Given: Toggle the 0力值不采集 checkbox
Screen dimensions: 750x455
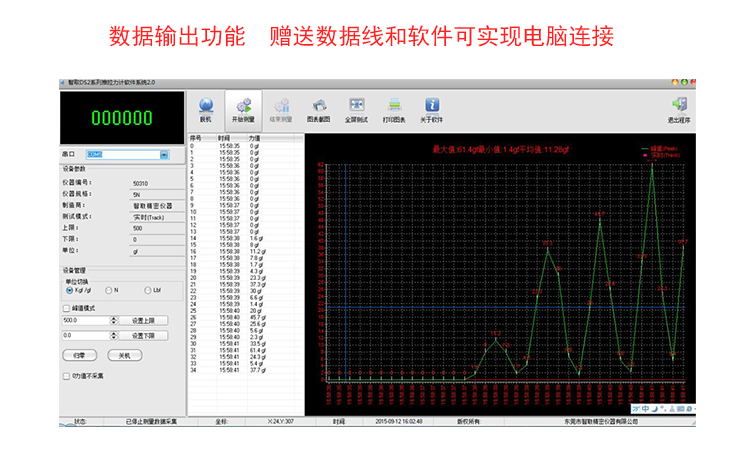Looking at the screenshot, I should click(x=67, y=376).
